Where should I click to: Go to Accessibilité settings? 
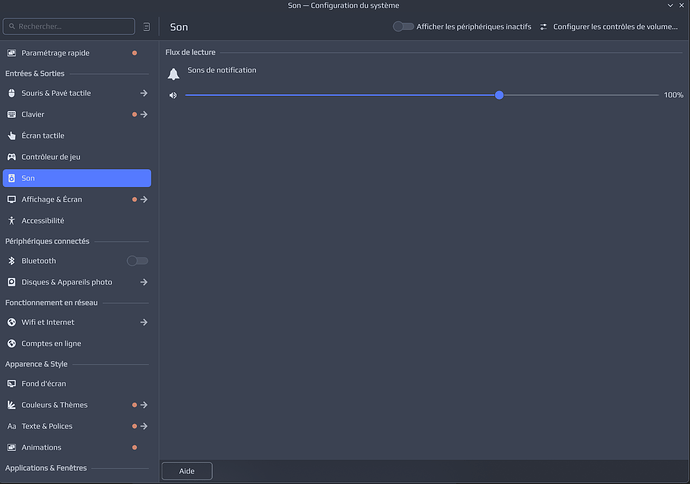coord(77,220)
